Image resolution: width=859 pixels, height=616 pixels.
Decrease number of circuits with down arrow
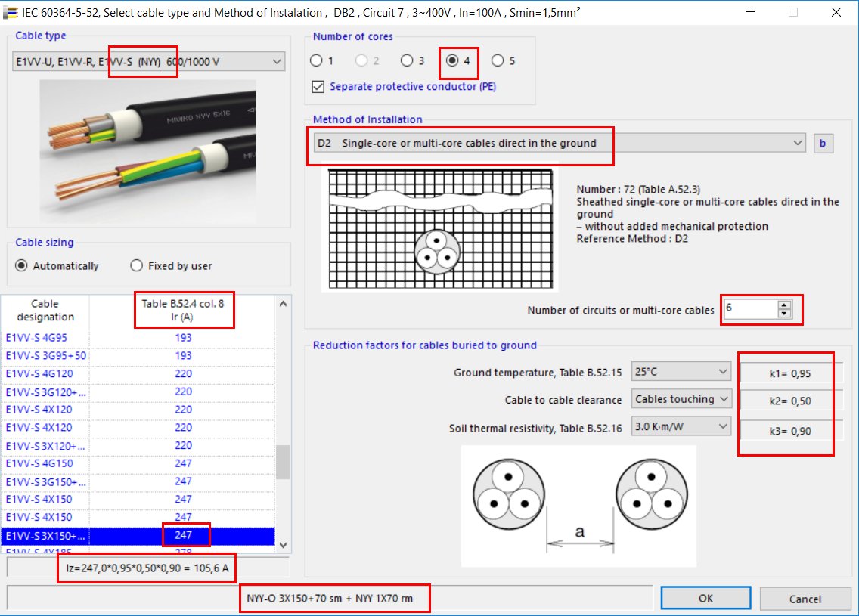(784, 314)
